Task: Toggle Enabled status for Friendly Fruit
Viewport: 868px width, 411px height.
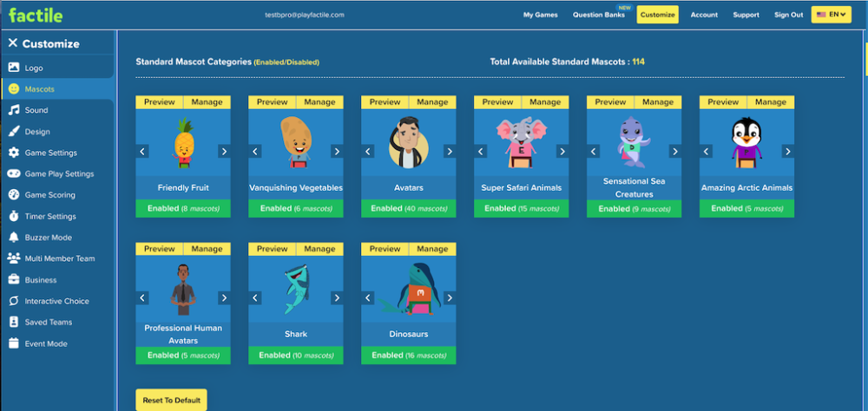Action: pos(183,209)
